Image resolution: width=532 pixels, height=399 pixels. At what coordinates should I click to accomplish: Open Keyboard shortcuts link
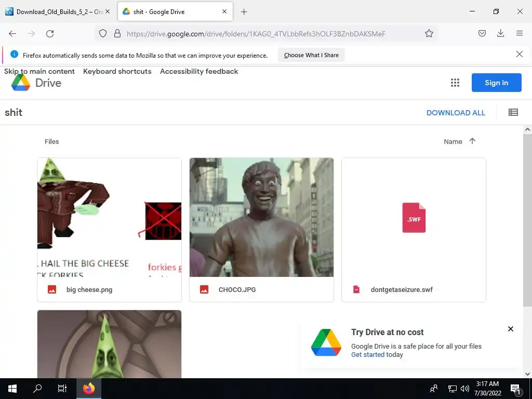[117, 71]
